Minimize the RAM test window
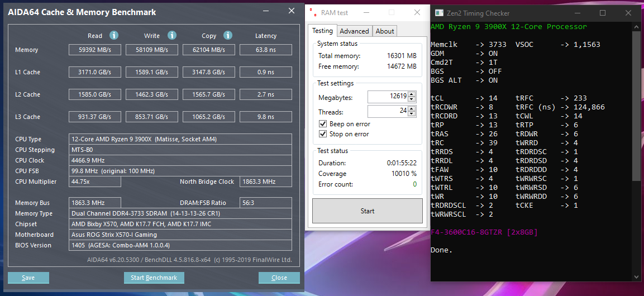644x296 pixels. [367, 13]
